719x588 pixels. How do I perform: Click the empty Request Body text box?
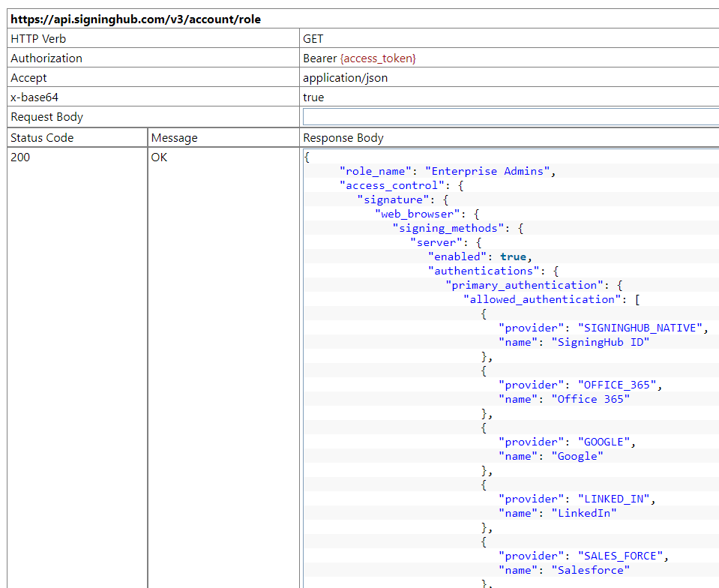click(510, 117)
